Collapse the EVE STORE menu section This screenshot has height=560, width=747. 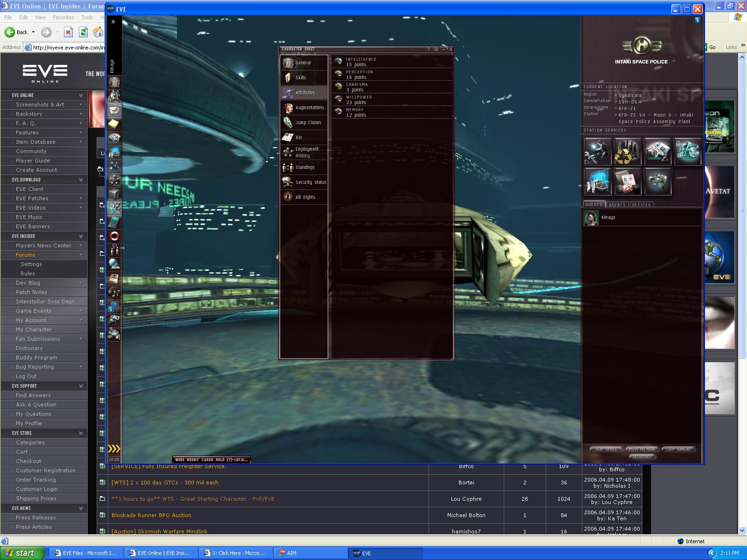pos(81,433)
